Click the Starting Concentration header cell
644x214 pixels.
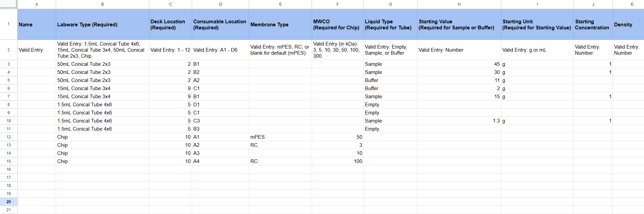[x=593, y=25]
